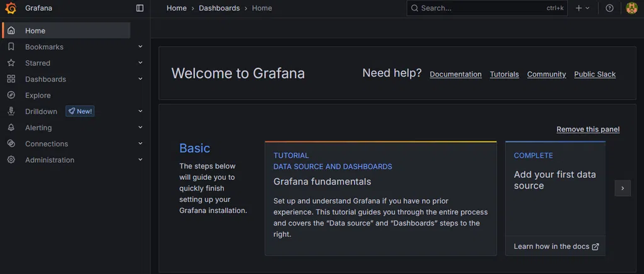Click the Basic heading text

pyautogui.click(x=195, y=148)
